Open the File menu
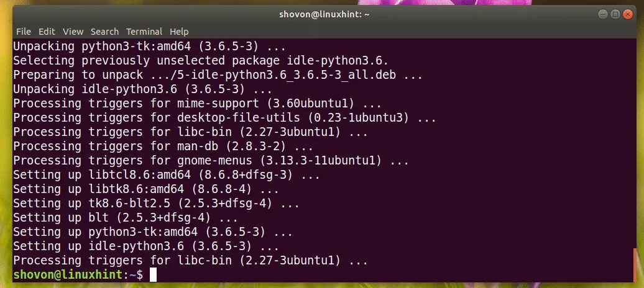This screenshot has height=288, width=644. click(24, 32)
